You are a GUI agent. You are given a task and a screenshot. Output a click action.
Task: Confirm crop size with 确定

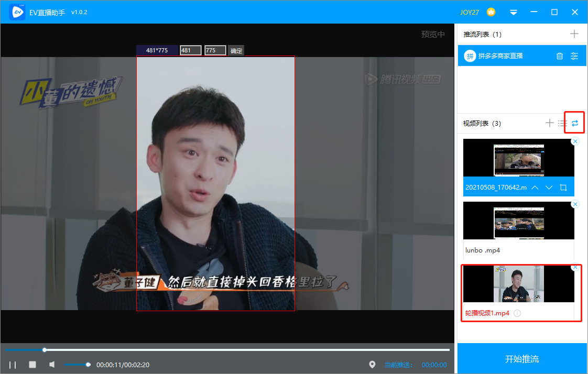coord(236,51)
